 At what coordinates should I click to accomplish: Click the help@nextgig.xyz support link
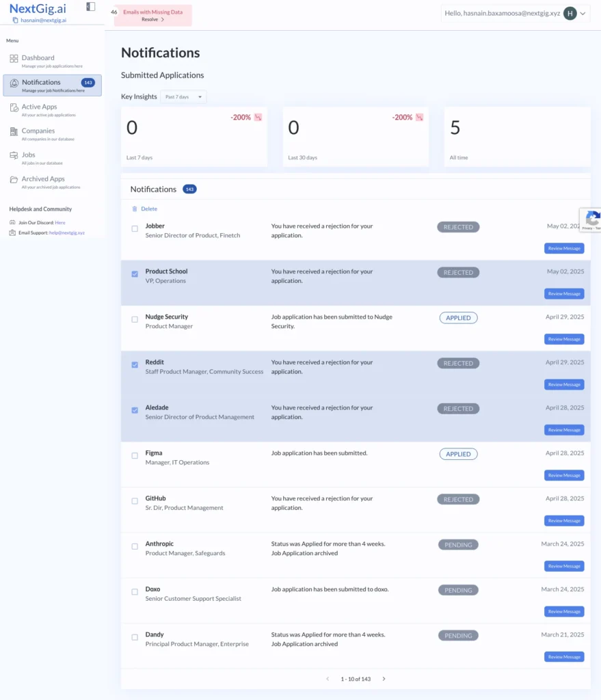[67, 232]
